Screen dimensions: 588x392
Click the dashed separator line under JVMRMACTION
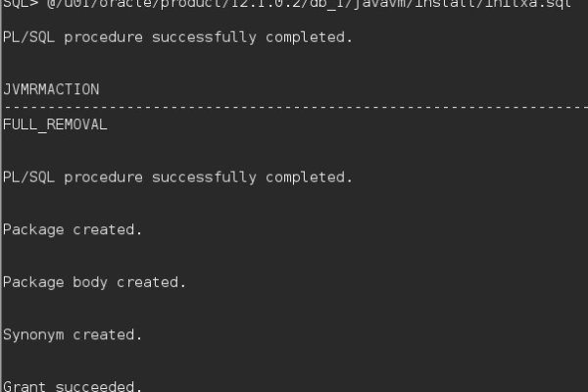294,107
